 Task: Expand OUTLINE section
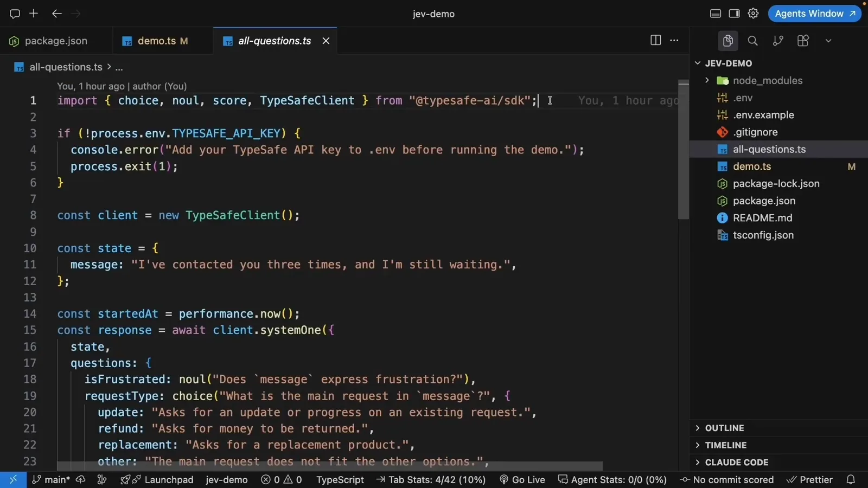tap(779, 428)
